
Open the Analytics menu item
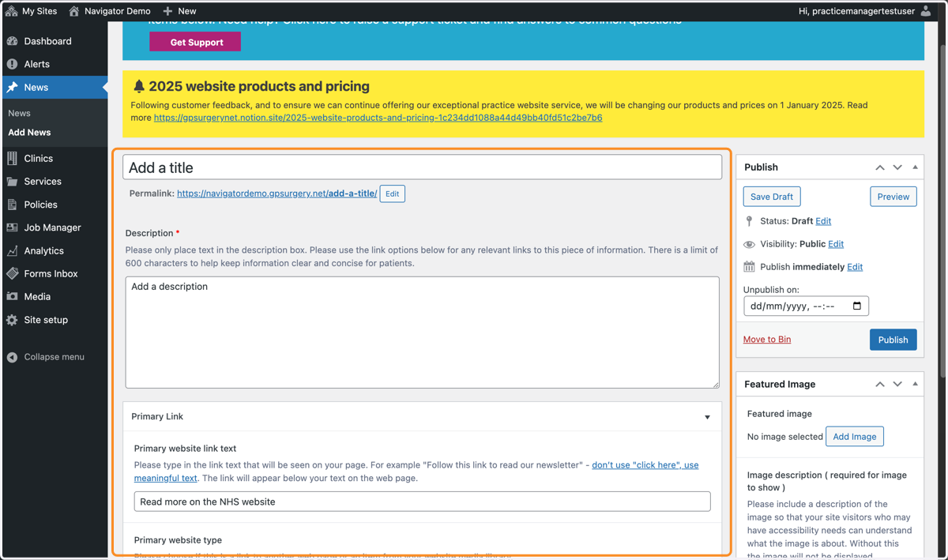click(x=54, y=250)
